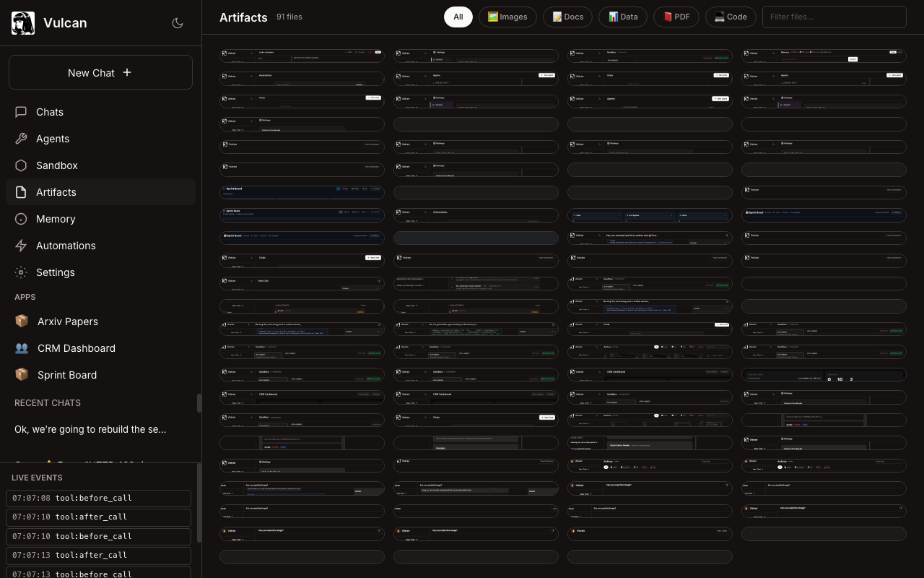
Task: Toggle dark mode with the moon icon
Action: point(178,23)
